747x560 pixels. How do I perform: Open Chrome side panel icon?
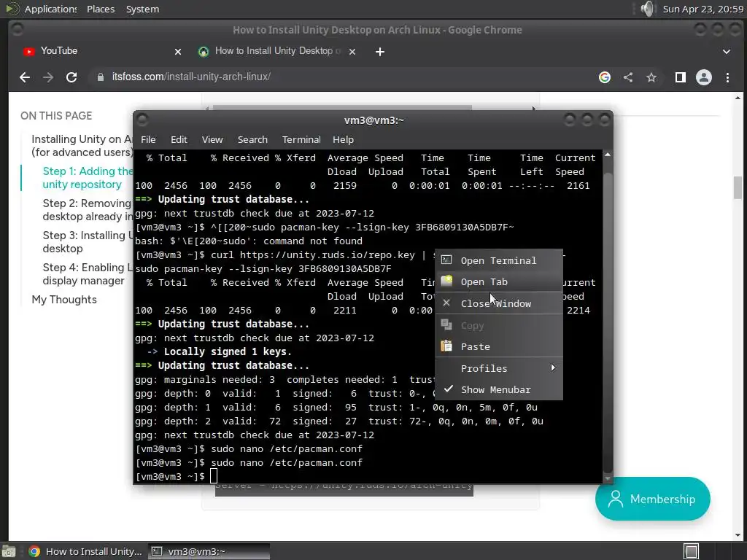pyautogui.click(x=681, y=77)
